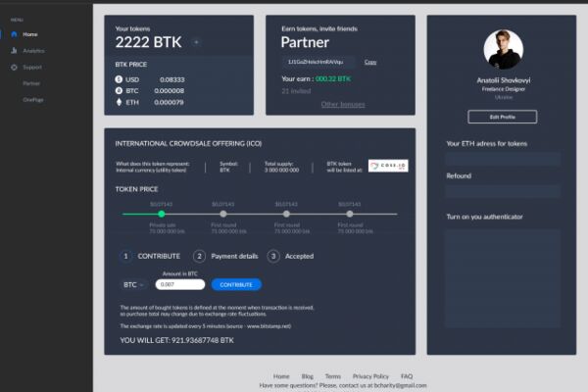Viewport: 588px width, 392px height.
Task: Click the authenticator panel box
Action: point(503,278)
